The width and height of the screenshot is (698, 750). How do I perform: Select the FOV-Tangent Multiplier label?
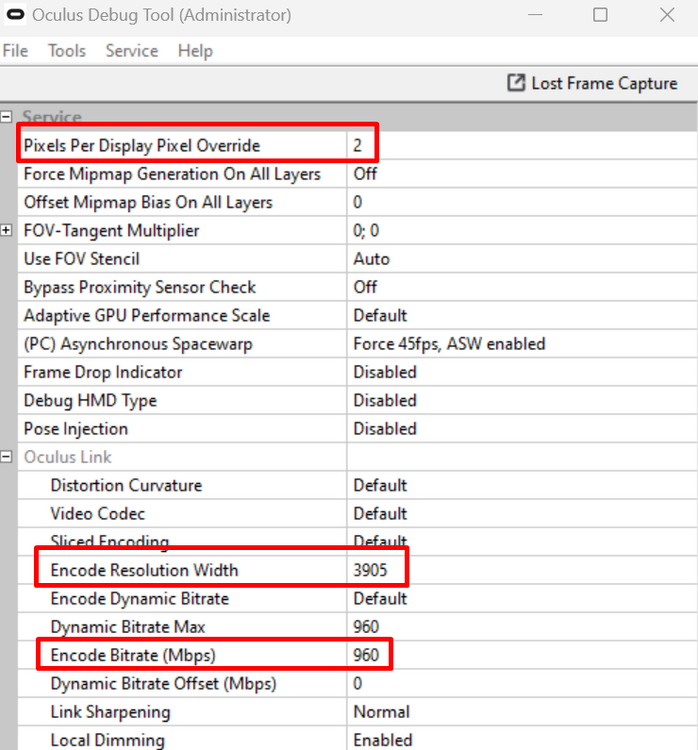tap(111, 231)
